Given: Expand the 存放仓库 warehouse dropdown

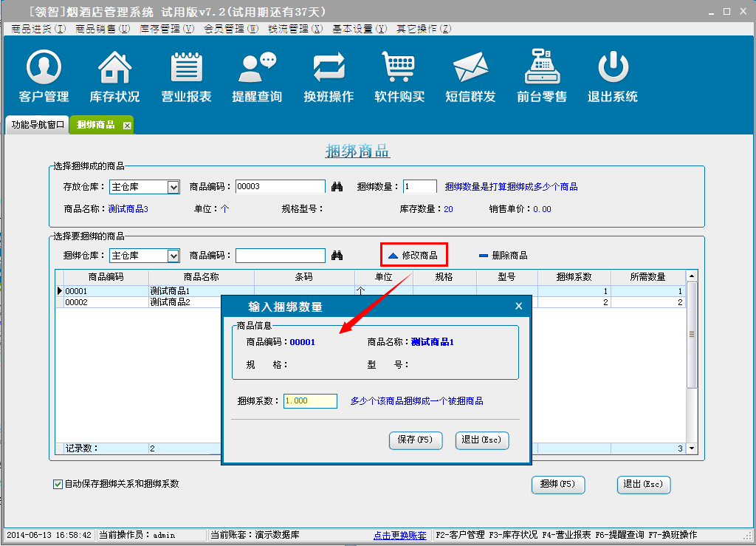Looking at the screenshot, I should pos(173,188).
